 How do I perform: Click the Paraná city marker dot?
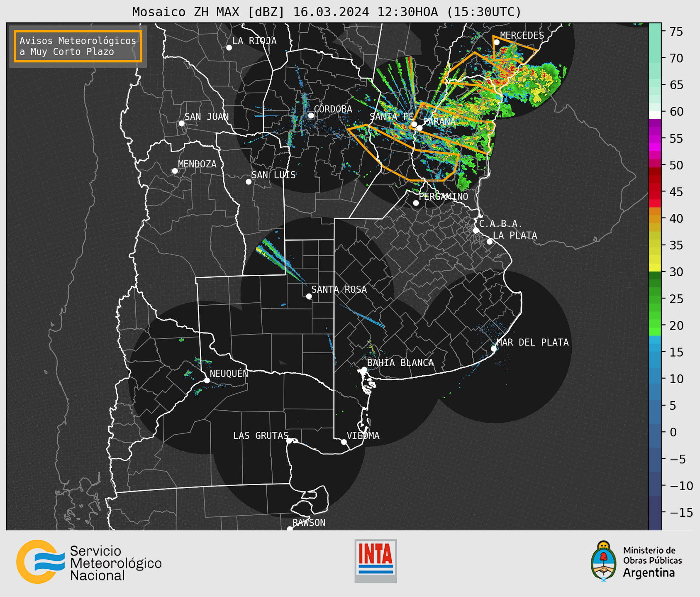[x=420, y=128]
